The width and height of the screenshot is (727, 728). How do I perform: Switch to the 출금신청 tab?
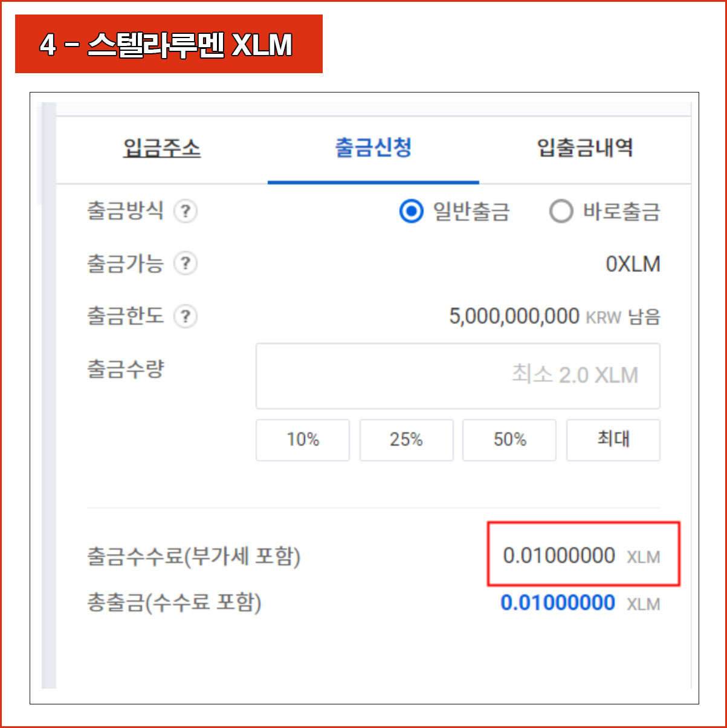click(373, 148)
